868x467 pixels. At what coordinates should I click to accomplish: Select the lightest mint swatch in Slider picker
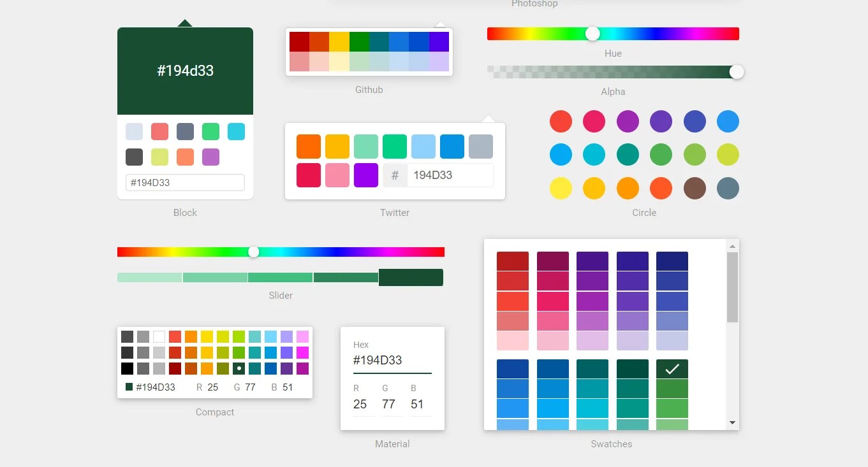tap(150, 277)
